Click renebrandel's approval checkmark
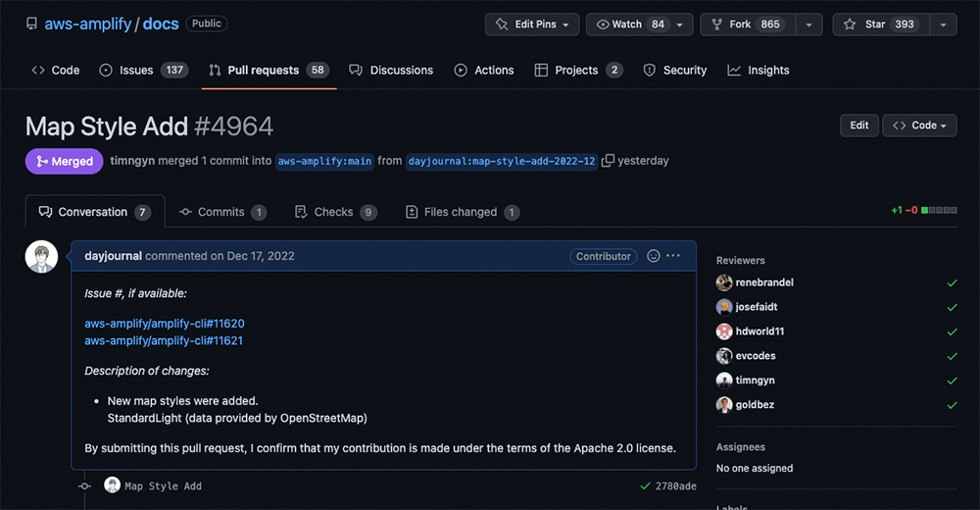 [x=952, y=282]
